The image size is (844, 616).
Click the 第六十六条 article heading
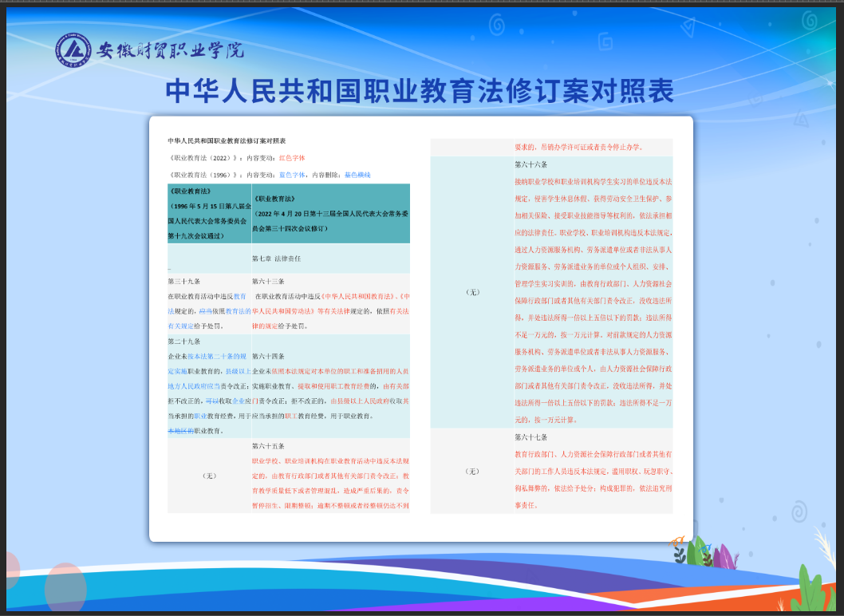pos(530,165)
